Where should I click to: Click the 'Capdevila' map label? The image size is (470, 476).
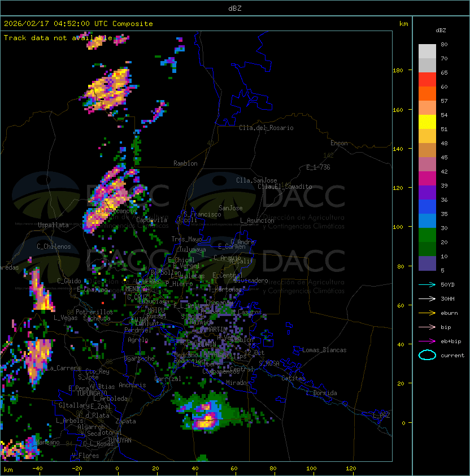point(151,220)
